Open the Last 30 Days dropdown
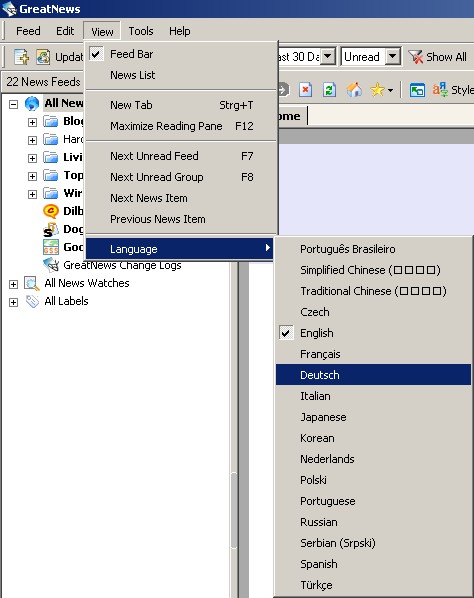 click(327, 57)
